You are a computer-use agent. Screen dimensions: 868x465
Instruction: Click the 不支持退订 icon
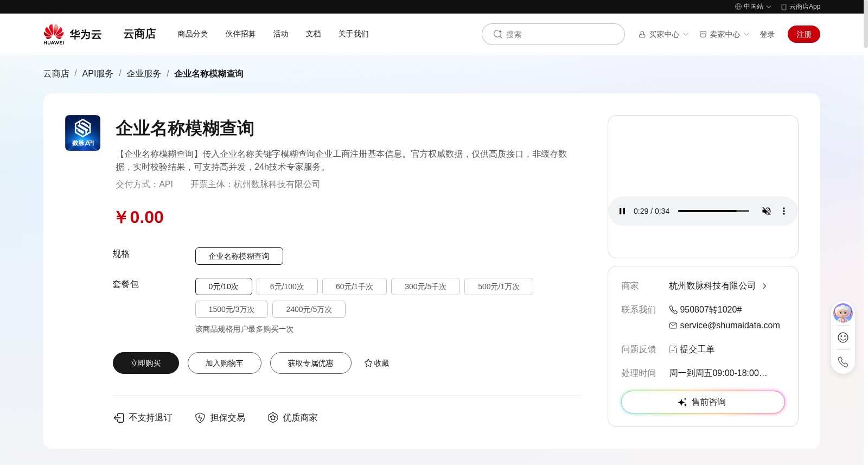click(x=119, y=418)
